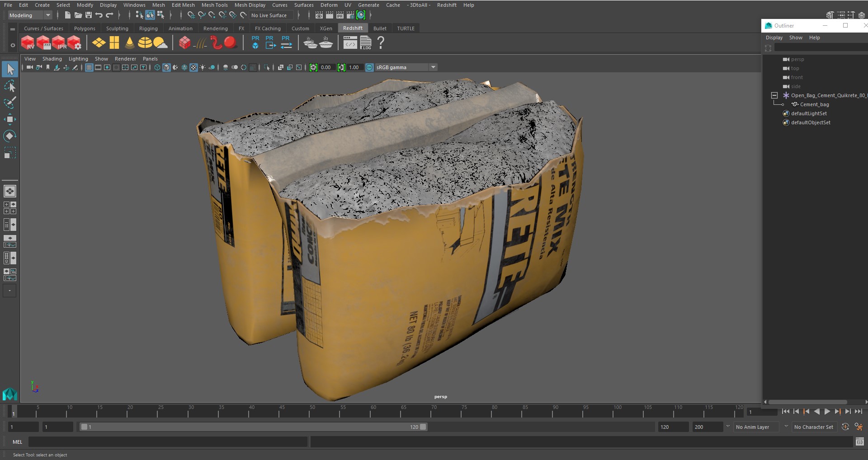Click the time range slider bar
The width and height of the screenshot is (868, 460).
[253, 427]
